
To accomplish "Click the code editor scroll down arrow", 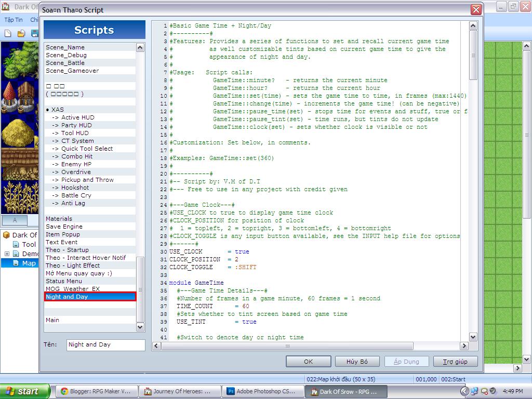I will (473, 337).
